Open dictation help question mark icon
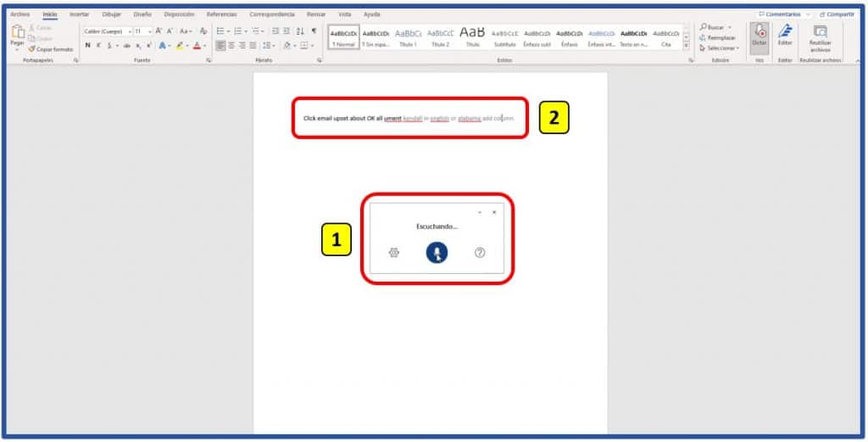This screenshot has width=868, height=442. 480,253
